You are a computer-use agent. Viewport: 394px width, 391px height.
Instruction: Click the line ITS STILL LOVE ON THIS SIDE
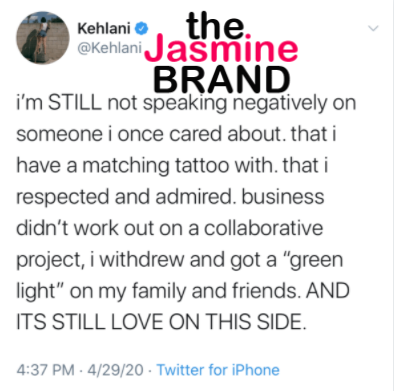(x=161, y=322)
